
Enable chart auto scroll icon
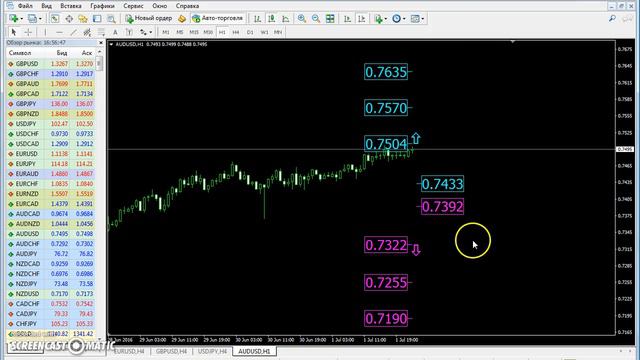point(347,18)
